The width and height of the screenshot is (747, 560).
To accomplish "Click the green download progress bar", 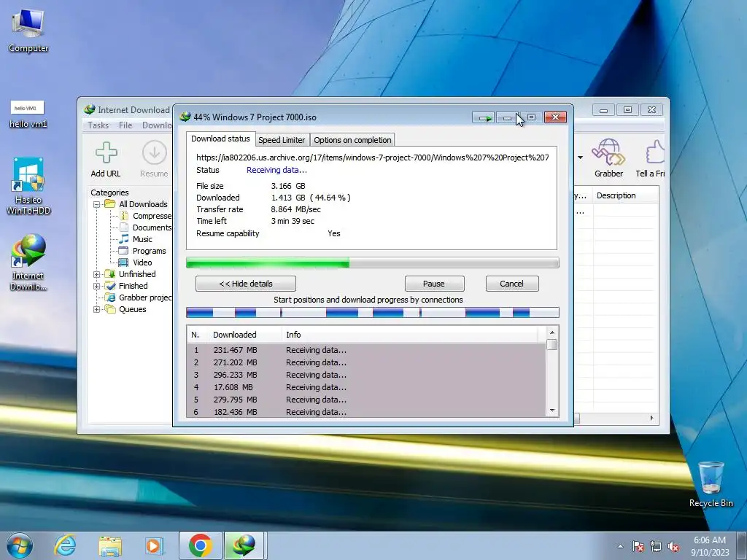I will pyautogui.click(x=373, y=262).
